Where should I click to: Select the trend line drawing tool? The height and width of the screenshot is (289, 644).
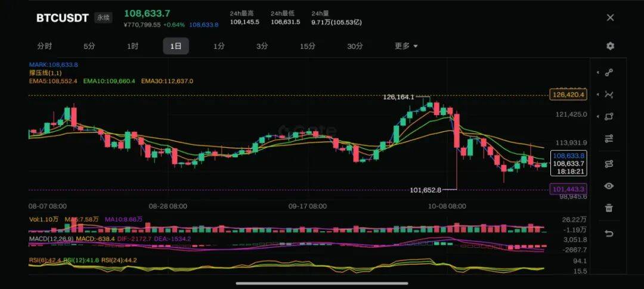(609, 73)
